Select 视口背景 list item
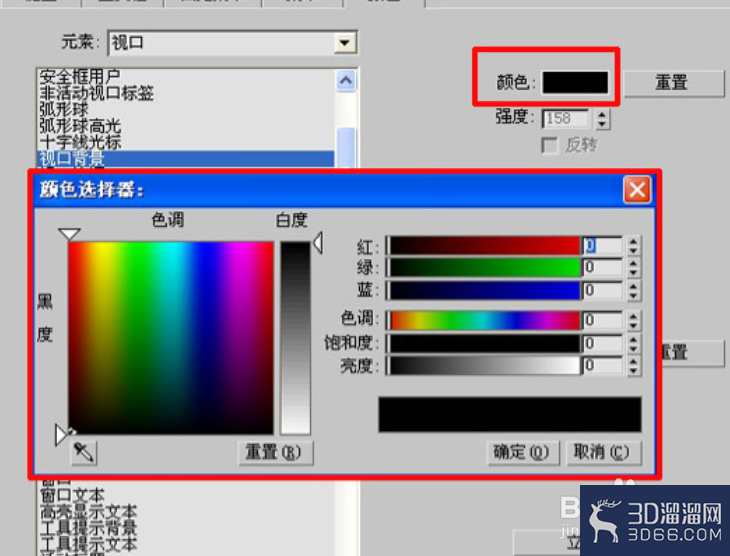The image size is (730, 556). [185, 159]
